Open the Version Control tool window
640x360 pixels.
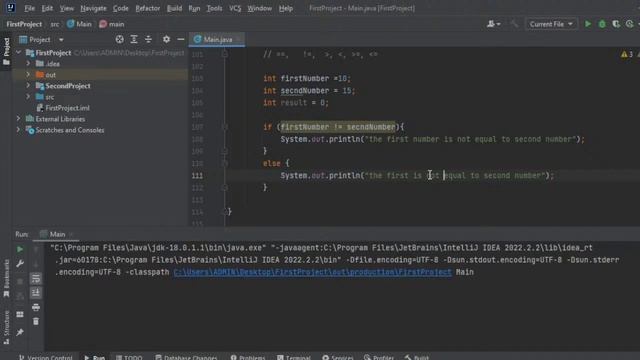click(x=46, y=358)
